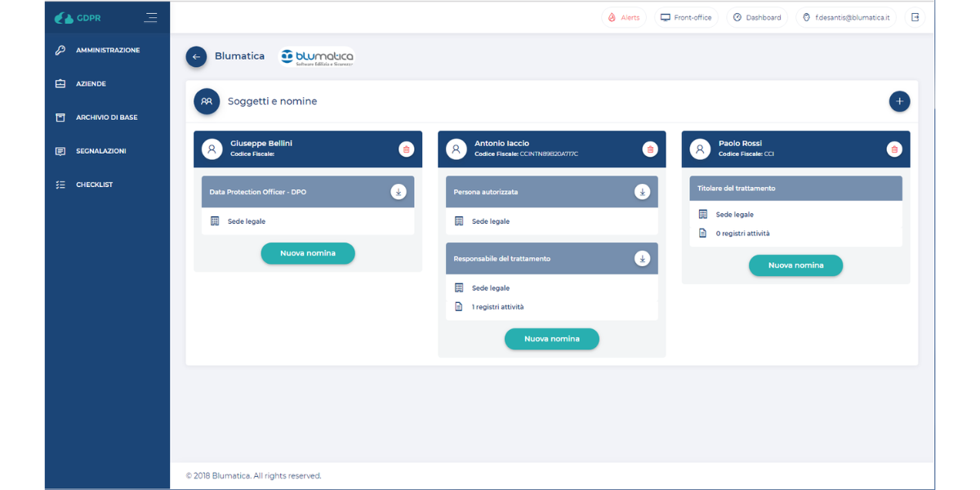
Task: Click Nuova nomina under Giuseppe Bellini
Action: tap(308, 253)
